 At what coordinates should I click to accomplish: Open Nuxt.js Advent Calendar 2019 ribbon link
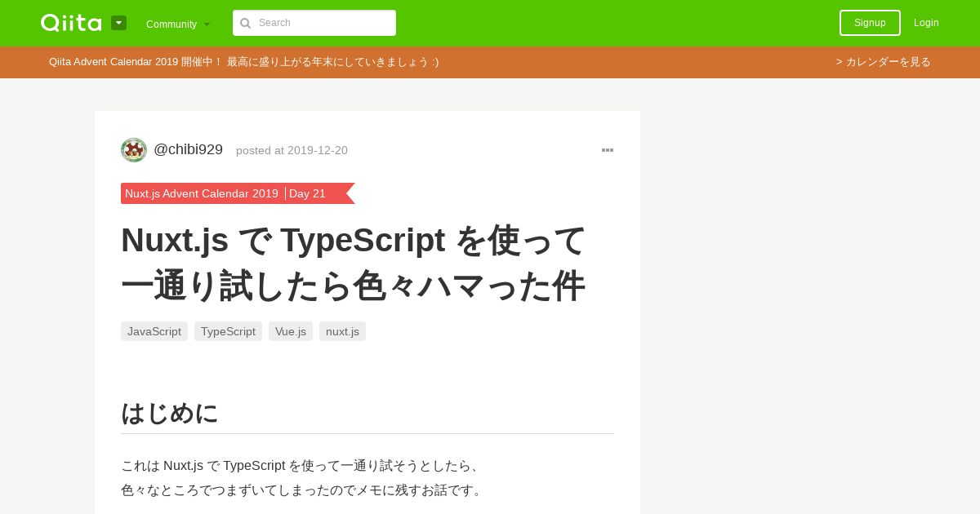(202, 193)
